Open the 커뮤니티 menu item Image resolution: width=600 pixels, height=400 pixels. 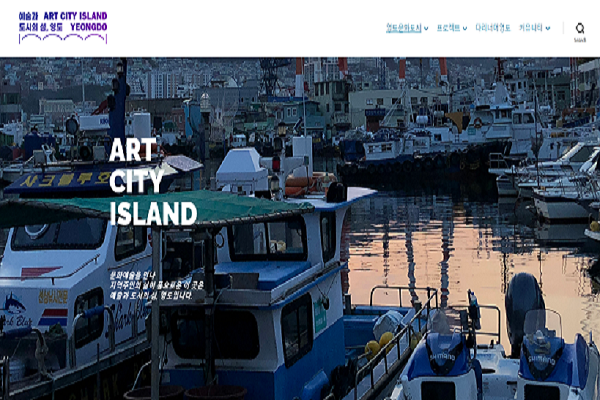[x=531, y=28]
